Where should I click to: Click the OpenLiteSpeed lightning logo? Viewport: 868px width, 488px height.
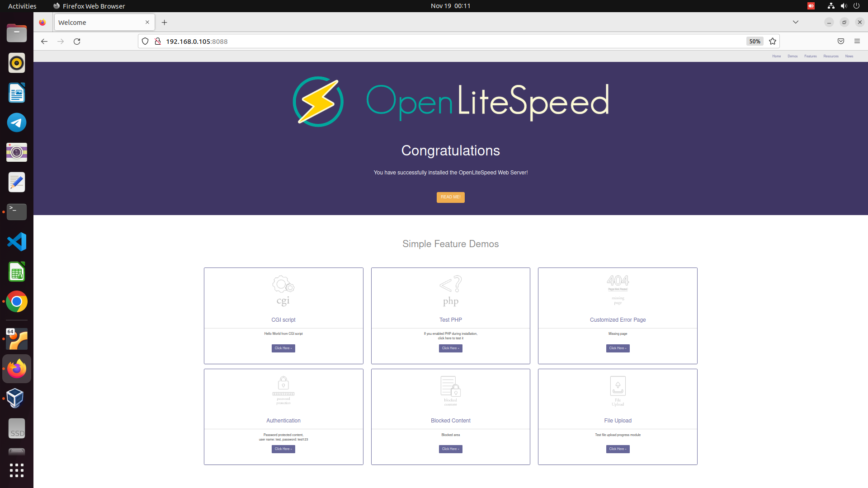318,102
